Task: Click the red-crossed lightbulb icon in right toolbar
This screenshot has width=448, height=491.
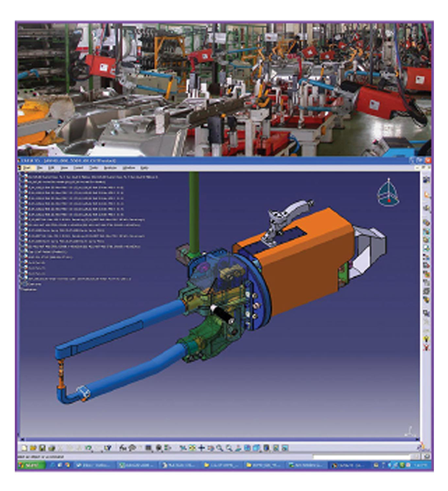Action: tap(426, 347)
